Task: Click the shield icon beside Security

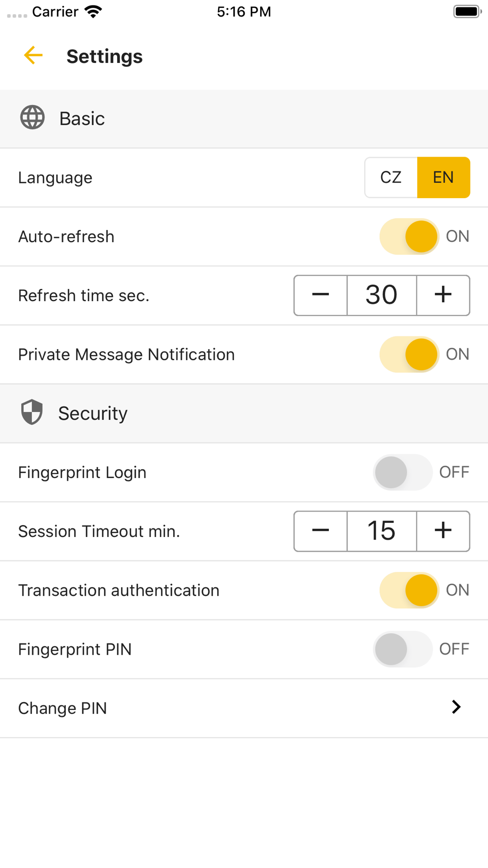Action: [x=32, y=413]
